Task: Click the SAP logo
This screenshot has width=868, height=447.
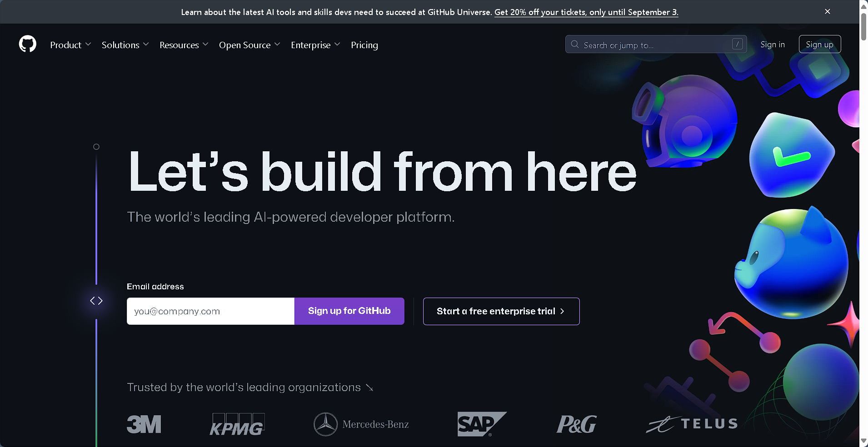Action: [482, 424]
